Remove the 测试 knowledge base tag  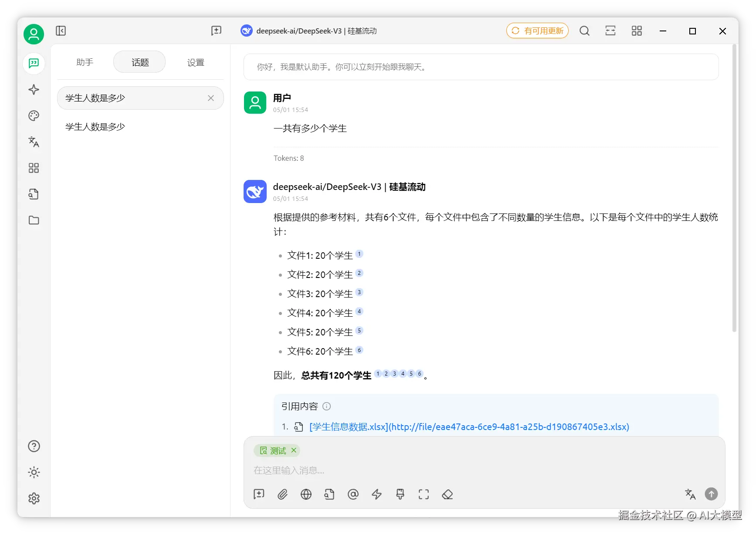[294, 450]
